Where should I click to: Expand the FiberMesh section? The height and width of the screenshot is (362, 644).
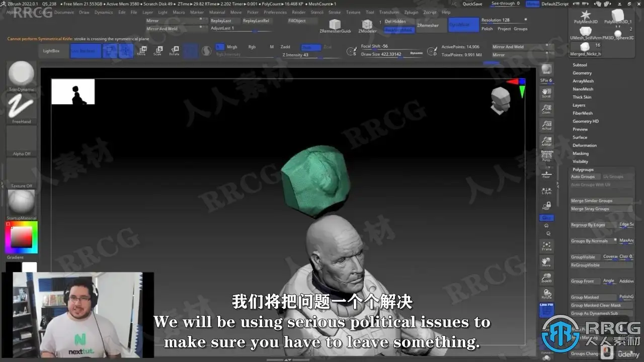(583, 113)
